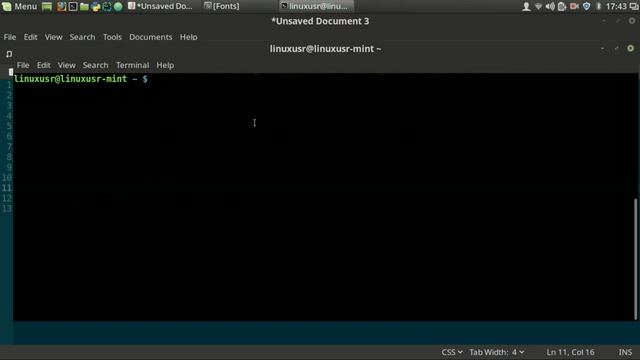Open the text editor View menu
The image size is (640, 360).
pyautogui.click(x=53, y=37)
